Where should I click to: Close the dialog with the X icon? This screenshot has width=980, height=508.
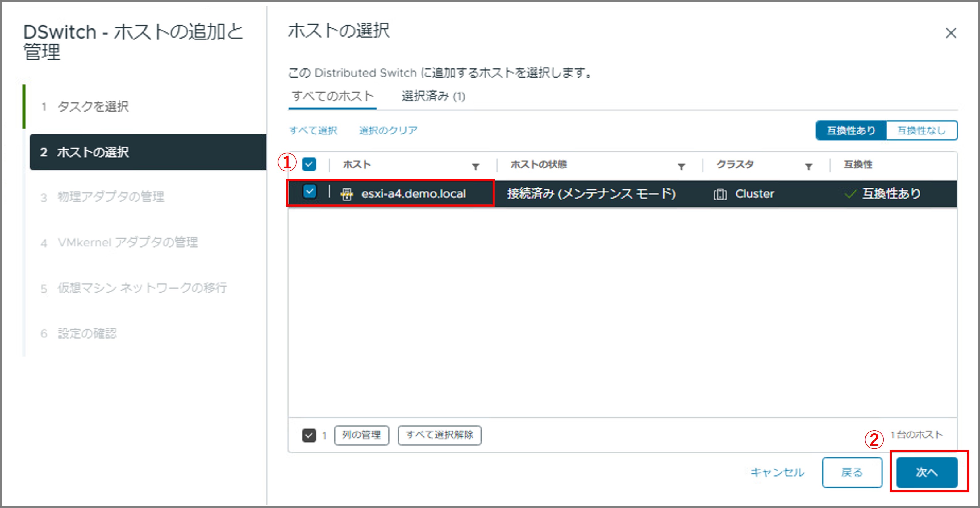click(x=951, y=33)
